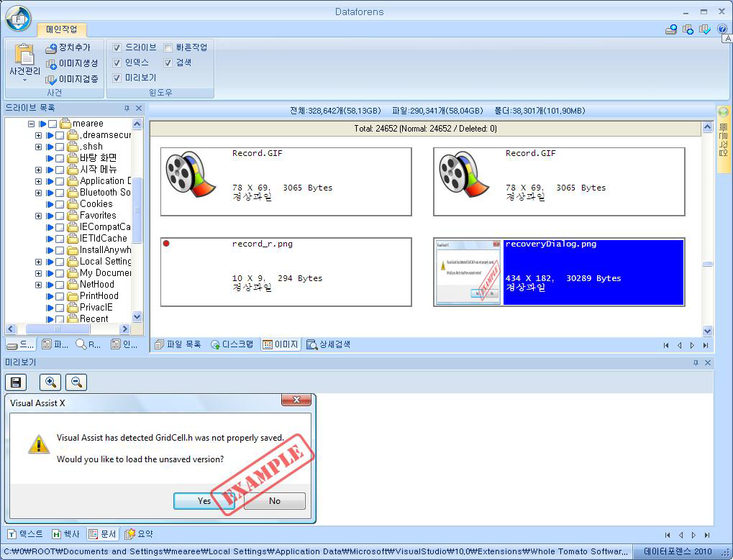
Task: Toggle the 인덱스 window checkbox
Action: pyautogui.click(x=117, y=63)
